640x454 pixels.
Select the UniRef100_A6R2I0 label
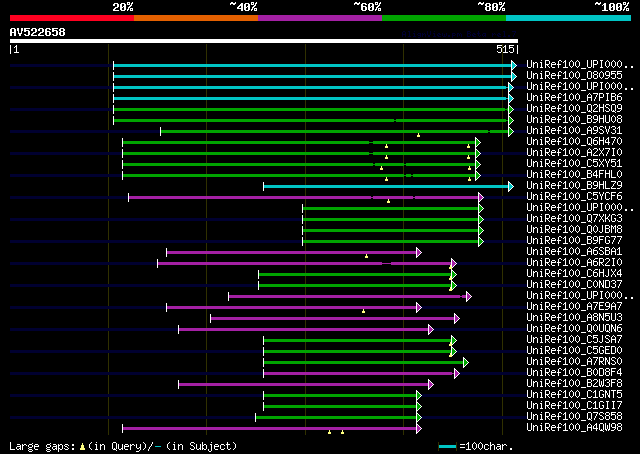pos(574,263)
